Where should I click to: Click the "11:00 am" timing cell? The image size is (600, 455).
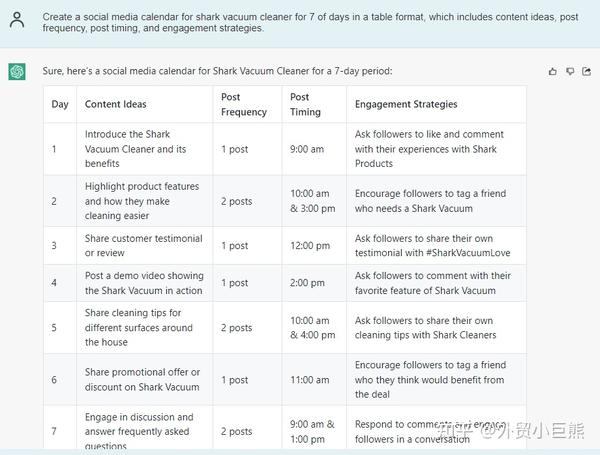pos(308,380)
